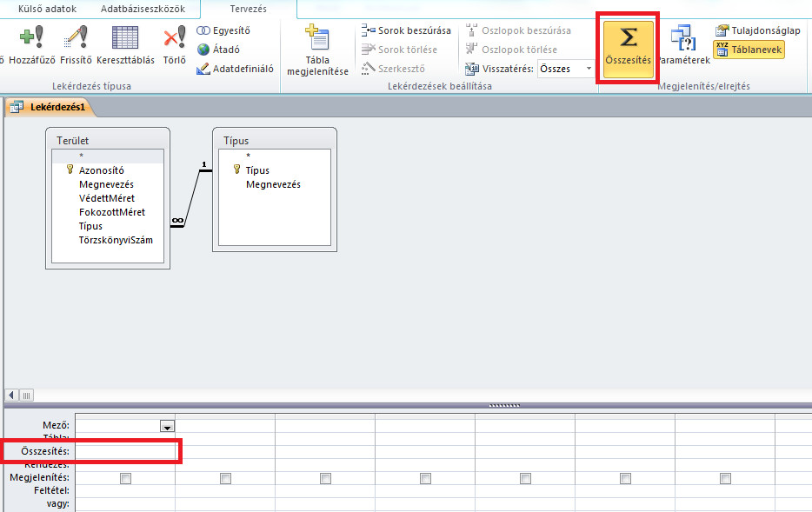
Task: Enable the third column Megjelenítés checkbox
Action: pos(325,478)
